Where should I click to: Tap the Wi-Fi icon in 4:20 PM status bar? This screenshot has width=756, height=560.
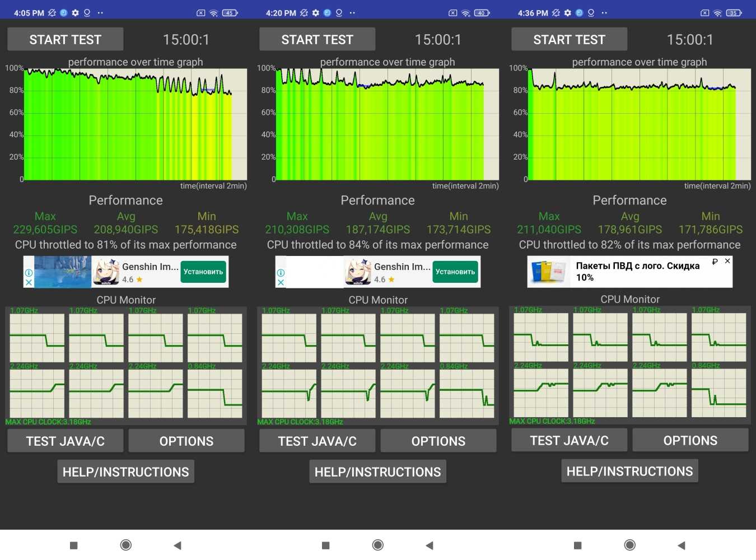[465, 13]
